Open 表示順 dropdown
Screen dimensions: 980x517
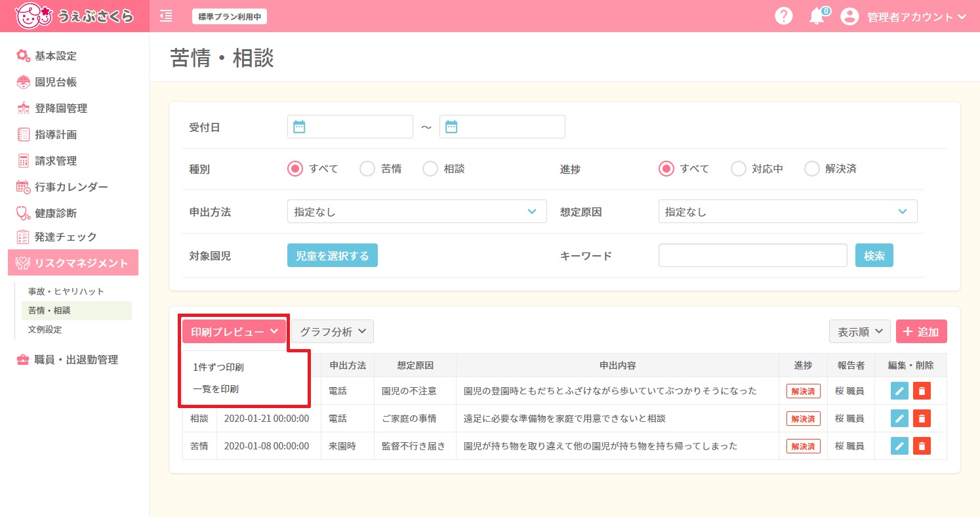coord(860,331)
